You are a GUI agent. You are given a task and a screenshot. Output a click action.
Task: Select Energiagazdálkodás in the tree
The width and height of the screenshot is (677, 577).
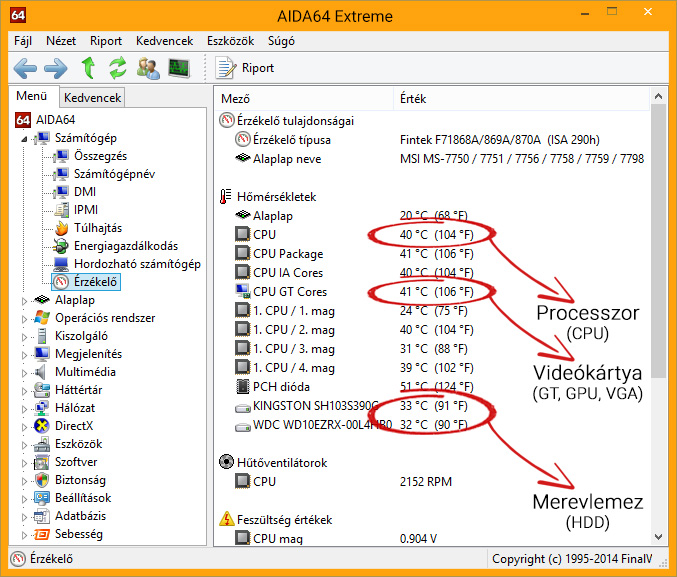[x=125, y=246]
